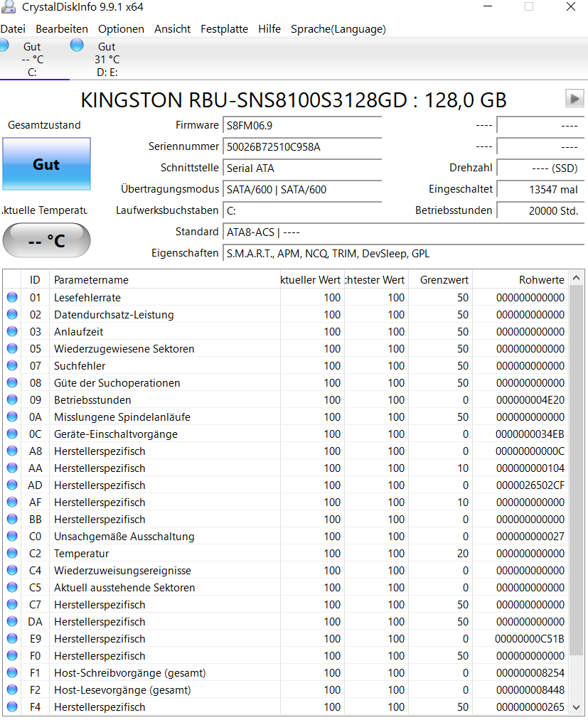Screen dimensions: 588x720
Task: Click the scrollbar up arrow in attribute list
Action: coord(577,278)
